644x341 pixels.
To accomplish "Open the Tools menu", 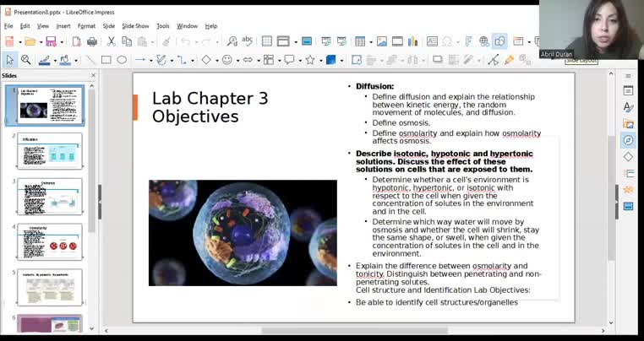I will click(x=162, y=26).
